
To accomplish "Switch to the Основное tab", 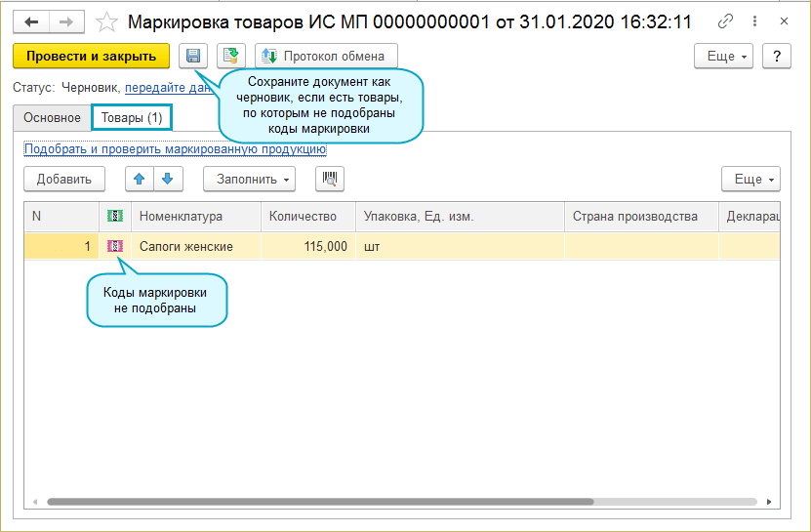I will tap(52, 118).
